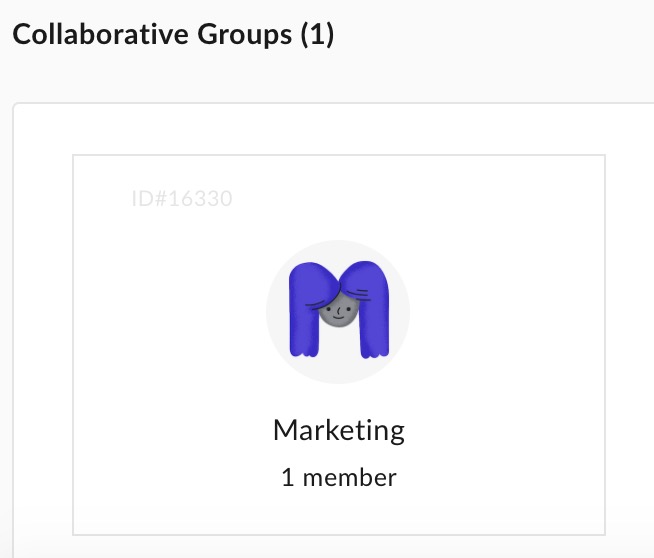
Task: Select the ID#16330 label
Action: click(182, 199)
